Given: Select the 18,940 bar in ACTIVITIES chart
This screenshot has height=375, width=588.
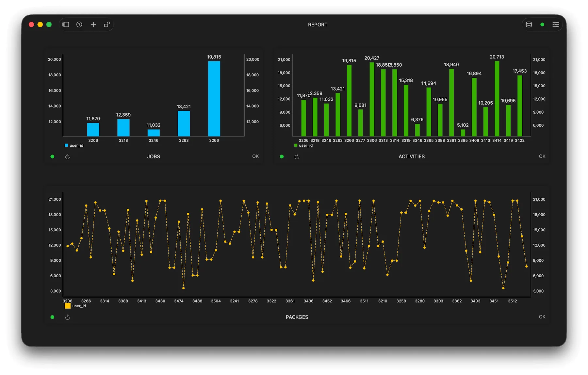Looking at the screenshot, I should point(451,103).
